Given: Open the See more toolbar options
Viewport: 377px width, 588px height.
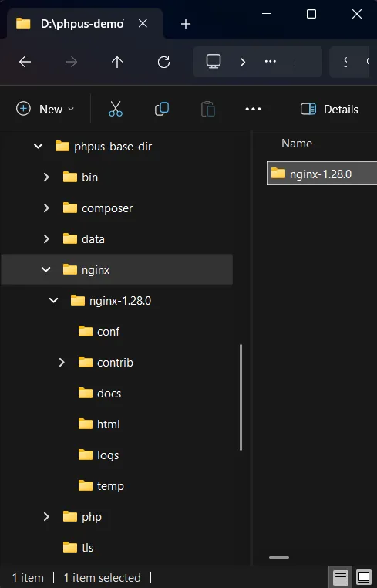Looking at the screenshot, I should click(254, 109).
